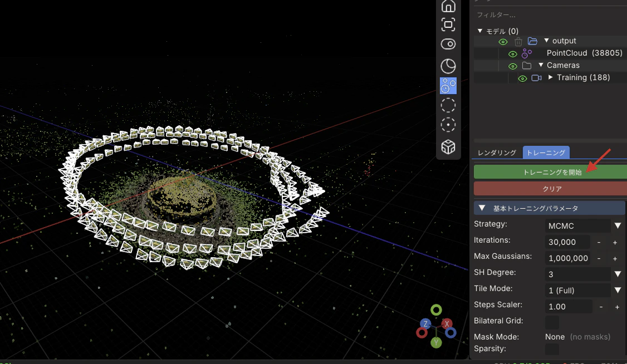Viewport: 627px width, 364px height.
Task: Click the green Y axis gizmo handle
Action: (436, 342)
